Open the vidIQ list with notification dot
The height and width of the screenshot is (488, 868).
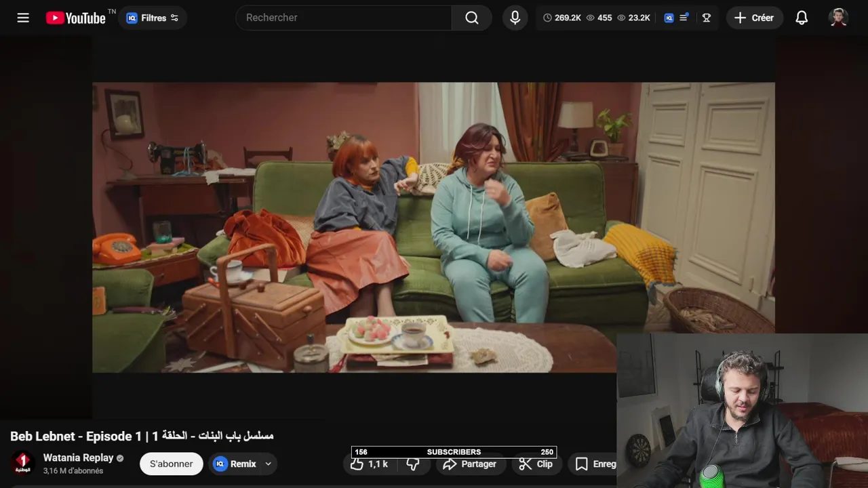[684, 18]
